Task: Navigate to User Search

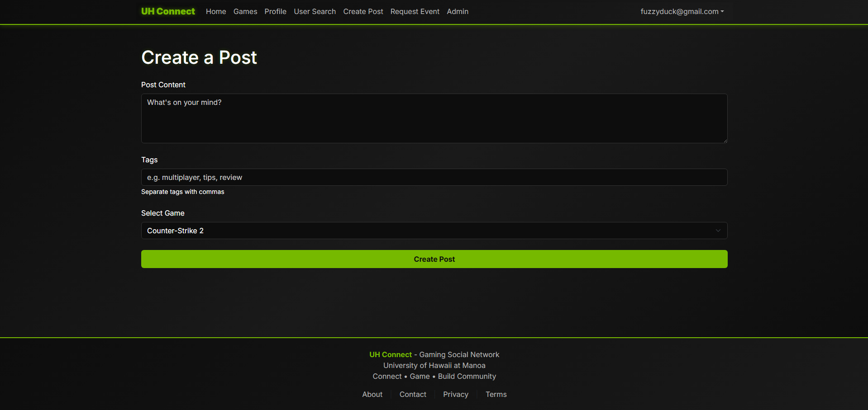Action: click(315, 11)
